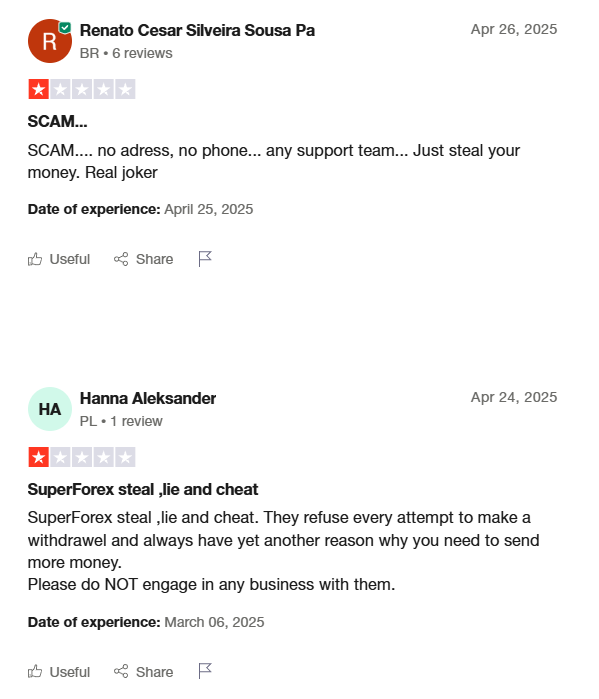Screen dimensions: 599x699
Task: Open Renato Cesar Silveira Sousa Pa's profile name
Action: click(197, 30)
